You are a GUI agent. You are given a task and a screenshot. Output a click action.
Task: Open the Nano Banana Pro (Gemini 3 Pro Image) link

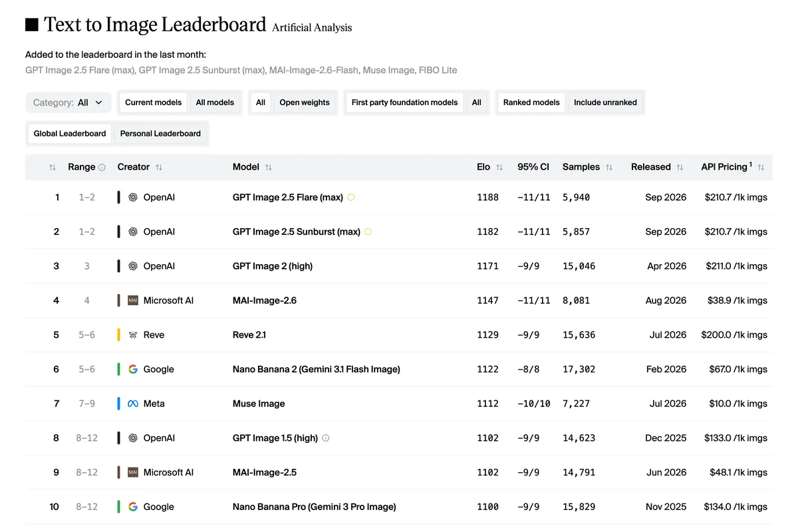point(315,507)
